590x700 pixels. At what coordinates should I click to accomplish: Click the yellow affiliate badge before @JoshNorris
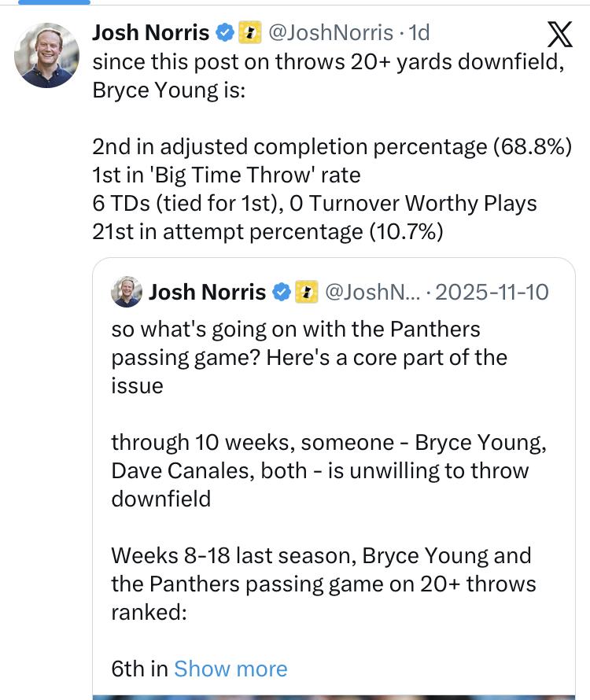tap(250, 32)
